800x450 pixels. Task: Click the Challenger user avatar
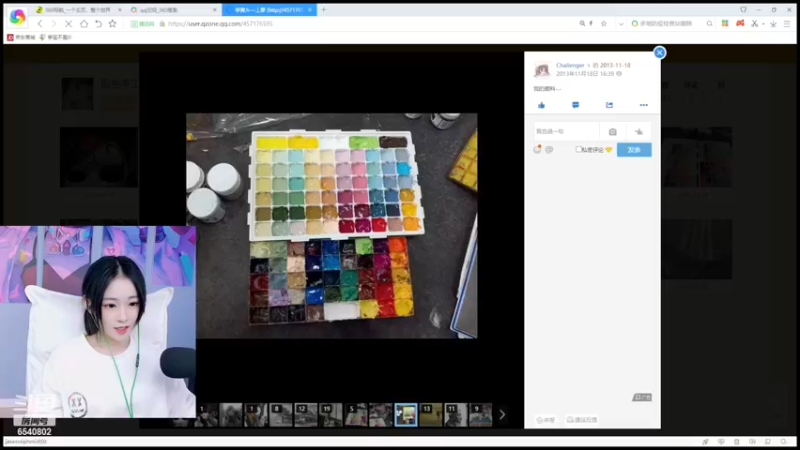542,69
